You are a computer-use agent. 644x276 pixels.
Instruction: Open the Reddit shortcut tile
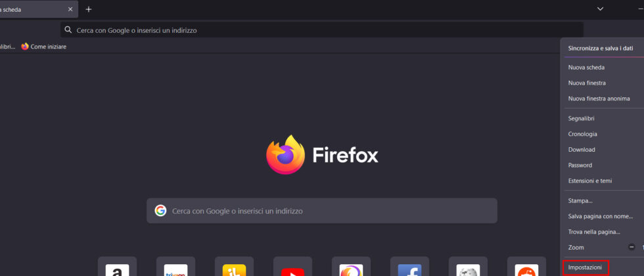[526, 266]
